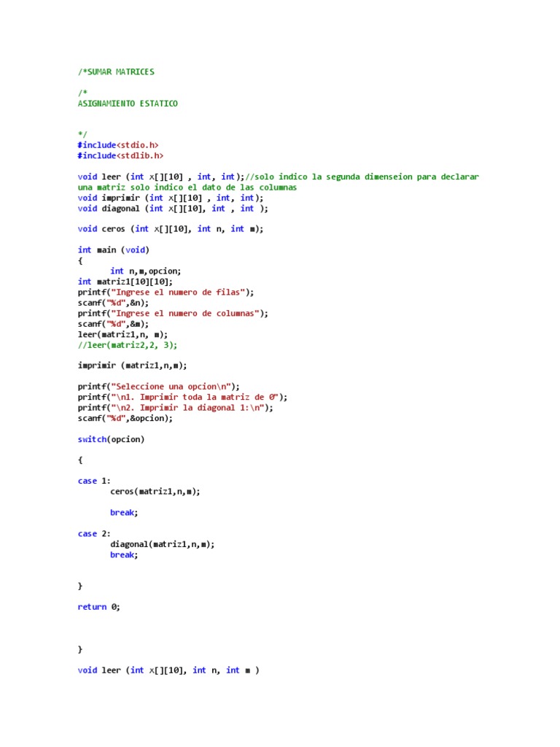Screen dimensions: 560x747
Task: Click the 'void imprimir' prototype line
Action: coord(171,198)
